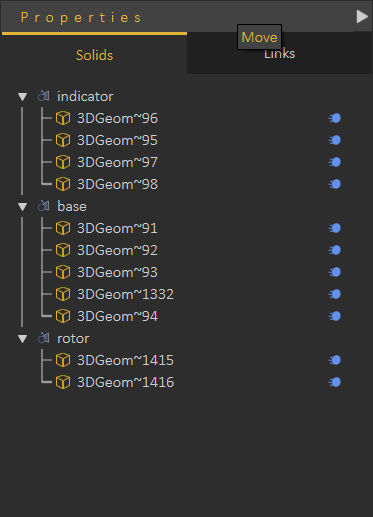Viewport: 373px width, 517px height.
Task: Click the Properties panel title bar
Action: click(x=177, y=17)
